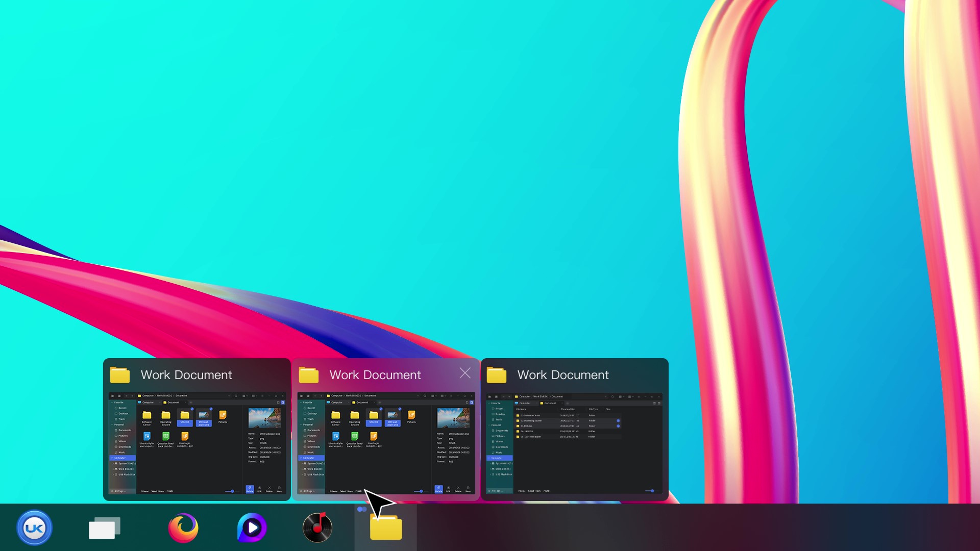Click folder icon in middle preview header

(309, 375)
